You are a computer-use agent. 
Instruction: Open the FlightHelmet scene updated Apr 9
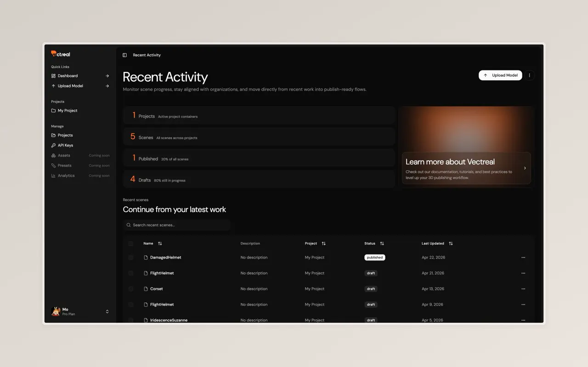[162, 305]
